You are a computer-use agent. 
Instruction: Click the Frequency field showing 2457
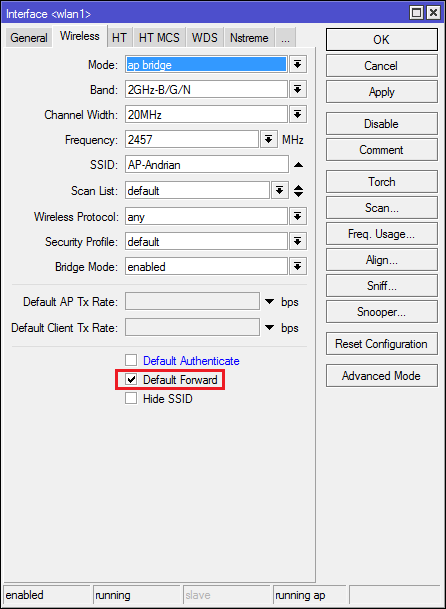pos(192,140)
